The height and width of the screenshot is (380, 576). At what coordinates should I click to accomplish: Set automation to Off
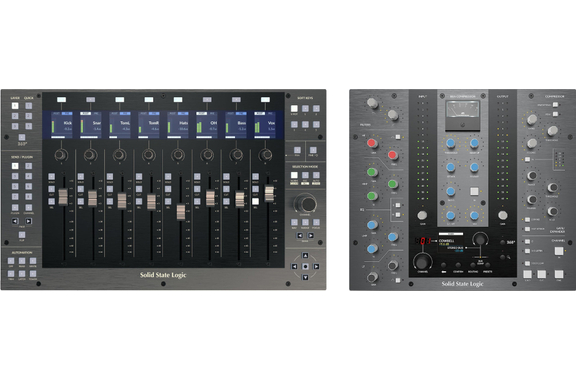pos(11,261)
